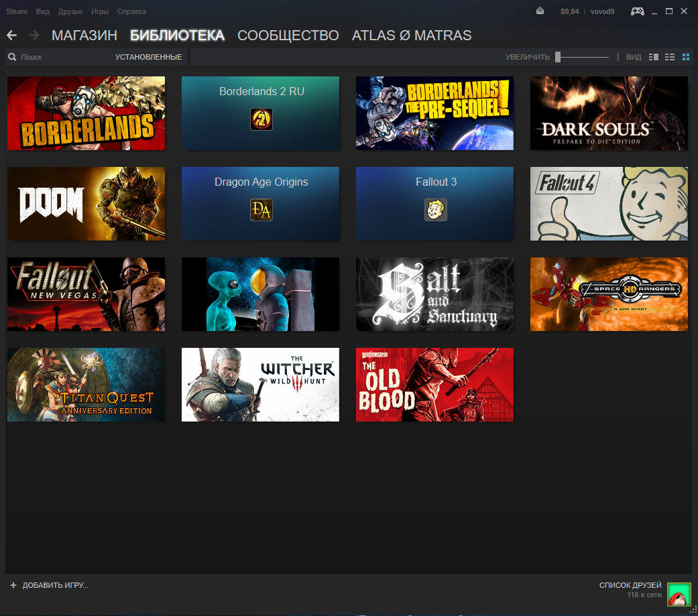698x616 pixels.
Task: Select the Space Rangers HD tile
Action: click(609, 294)
